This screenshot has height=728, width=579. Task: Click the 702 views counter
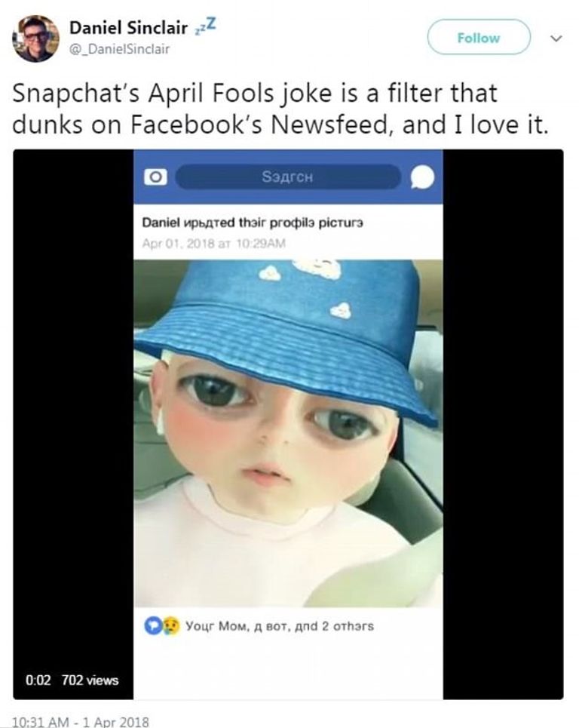coord(90,680)
